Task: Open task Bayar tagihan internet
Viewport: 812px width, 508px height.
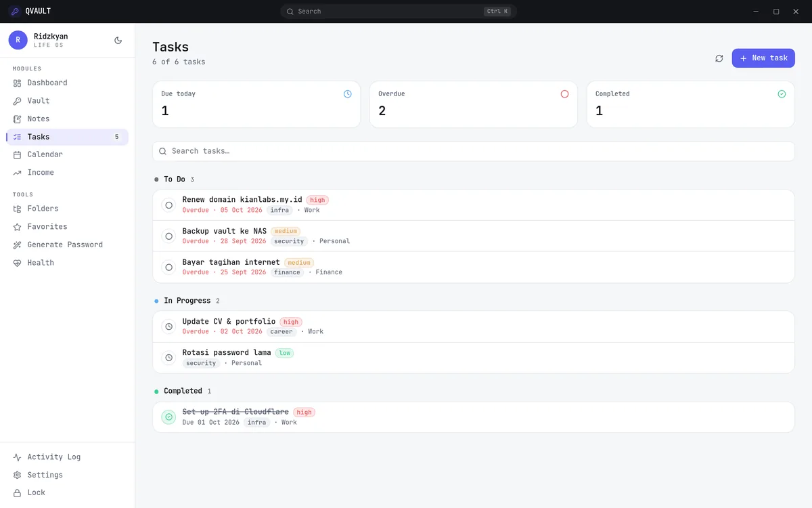Action: [x=474, y=268]
